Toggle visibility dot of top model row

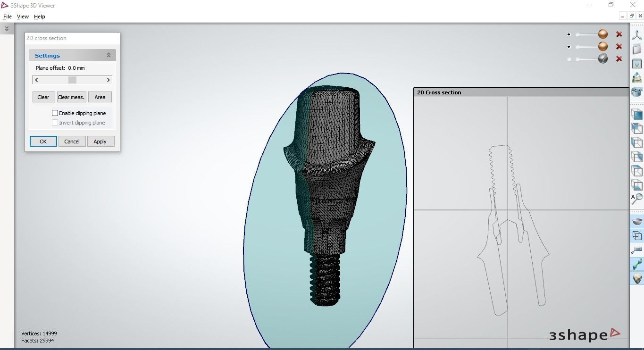pos(569,34)
